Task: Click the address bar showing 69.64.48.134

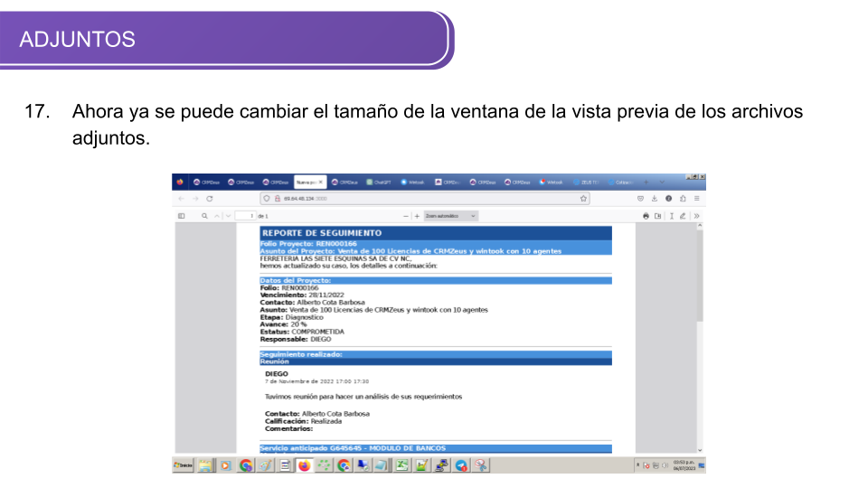Action: 425,199
